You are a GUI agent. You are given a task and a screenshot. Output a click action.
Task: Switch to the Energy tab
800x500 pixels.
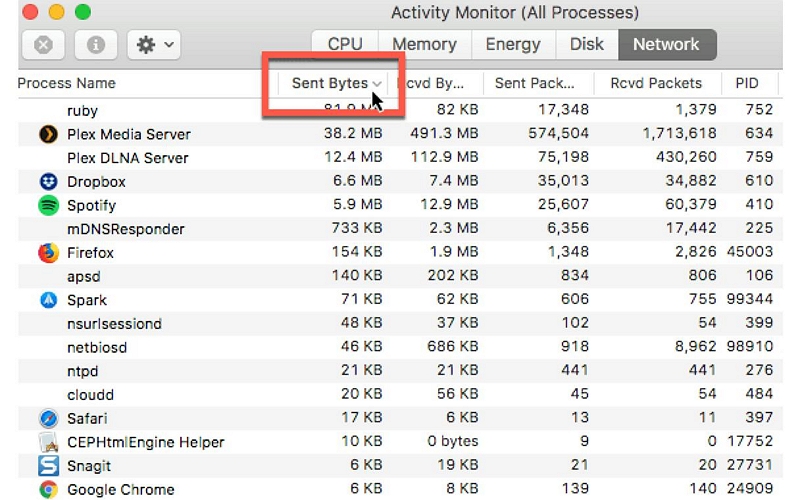pyautogui.click(x=513, y=44)
